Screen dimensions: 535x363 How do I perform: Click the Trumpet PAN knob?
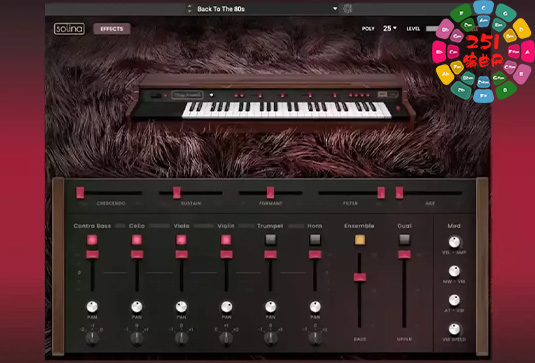coord(271,307)
